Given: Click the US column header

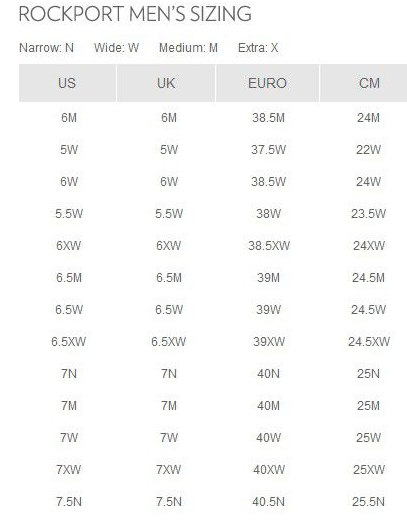Looking at the screenshot, I should tap(67, 83).
